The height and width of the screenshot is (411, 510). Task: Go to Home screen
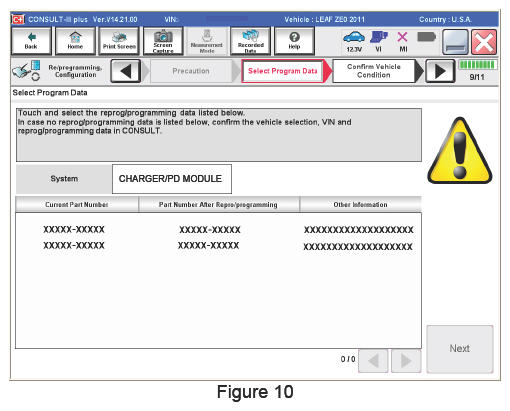pyautogui.click(x=75, y=41)
